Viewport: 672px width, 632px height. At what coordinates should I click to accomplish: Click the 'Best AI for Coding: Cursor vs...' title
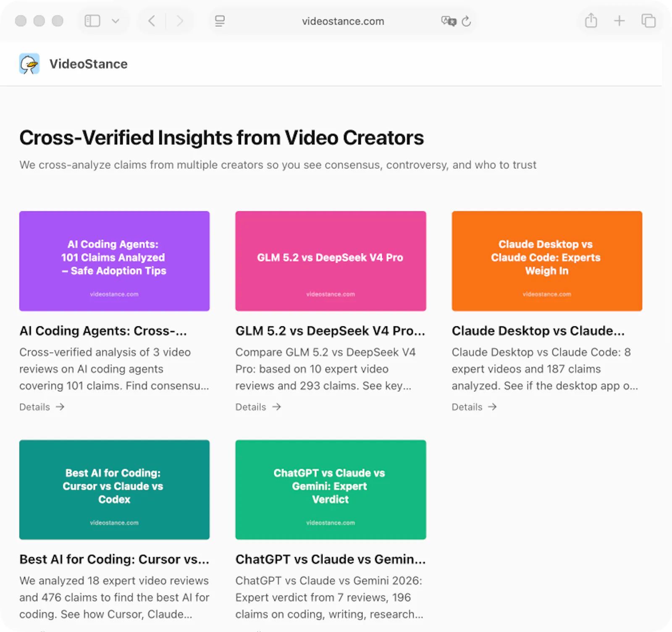click(x=114, y=559)
